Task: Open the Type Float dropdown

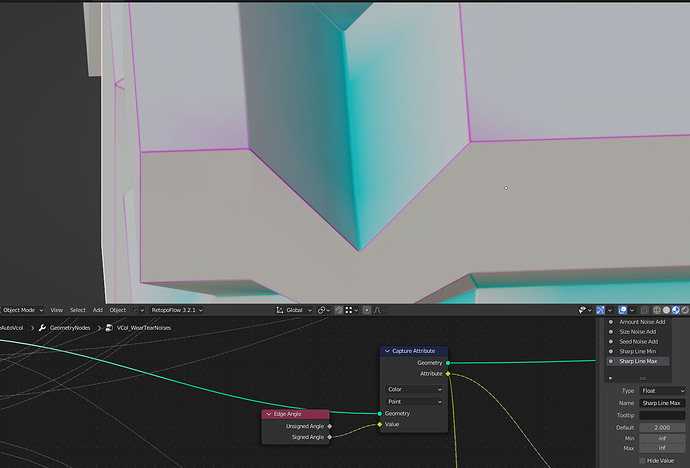Action: point(662,391)
